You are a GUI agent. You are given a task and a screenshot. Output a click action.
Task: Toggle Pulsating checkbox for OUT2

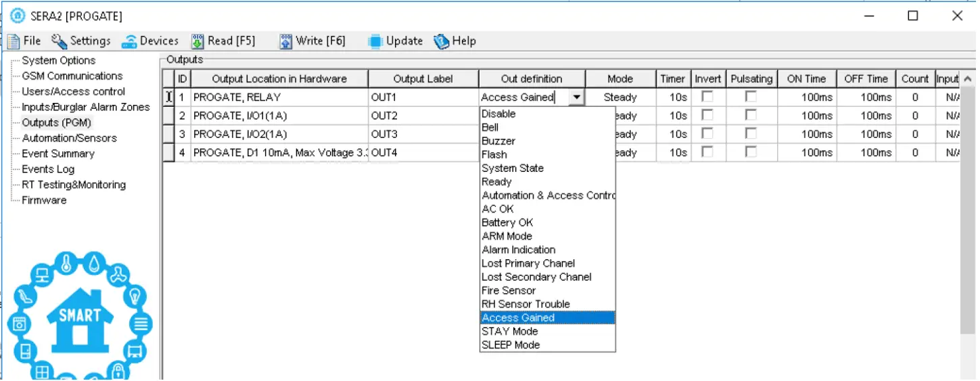tap(751, 115)
